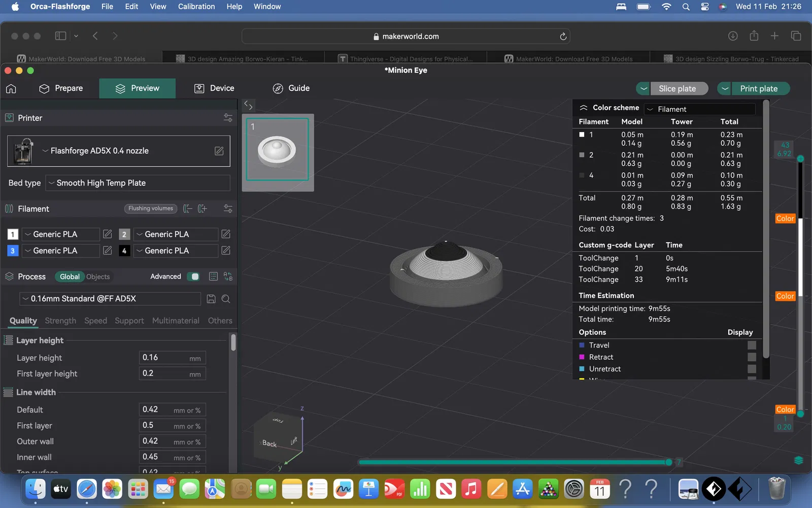Open the Color scheme Filament dropdown
The height and width of the screenshot is (508, 812).
[700, 109]
